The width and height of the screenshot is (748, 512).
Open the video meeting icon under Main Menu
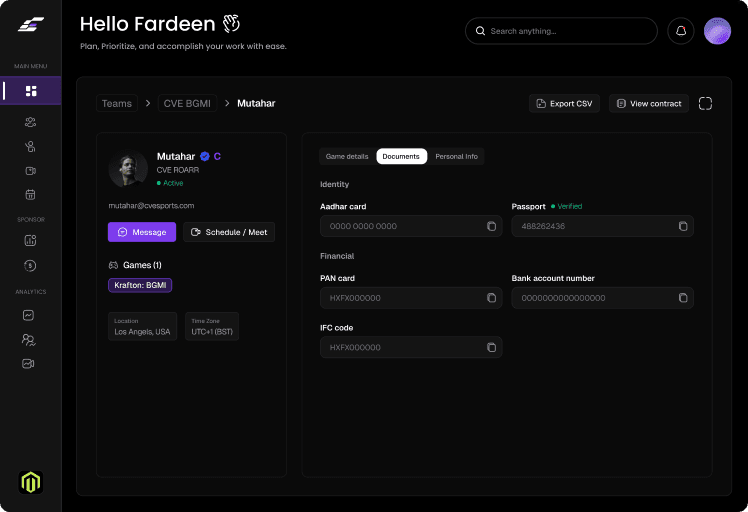coord(31,171)
